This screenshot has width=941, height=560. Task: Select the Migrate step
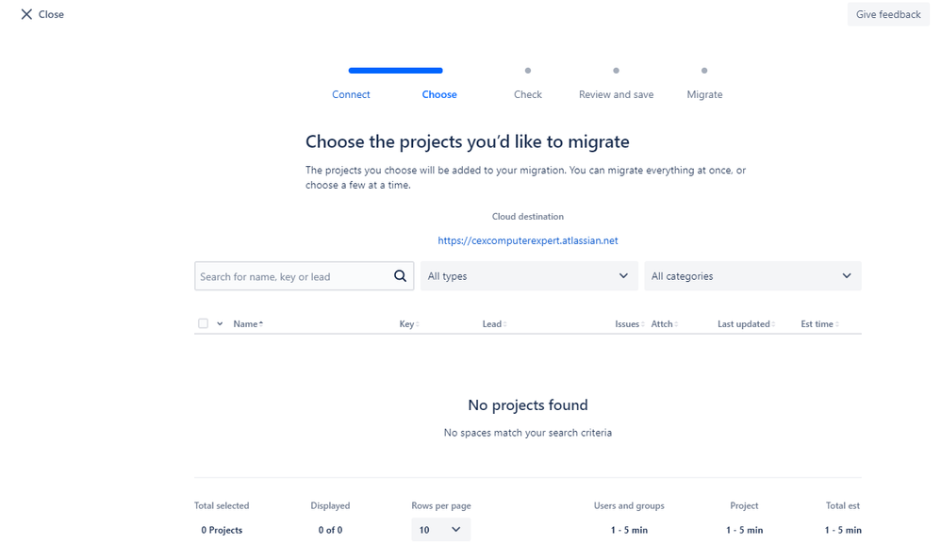(704, 94)
